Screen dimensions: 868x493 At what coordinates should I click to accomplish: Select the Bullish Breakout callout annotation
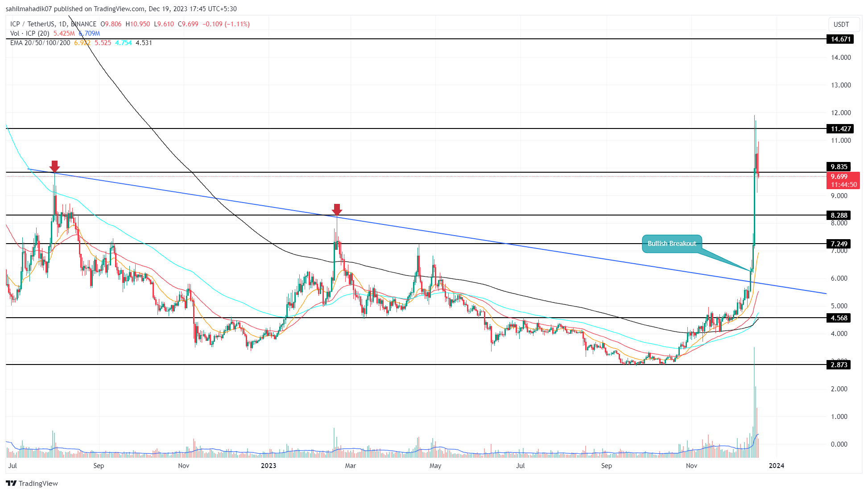672,244
